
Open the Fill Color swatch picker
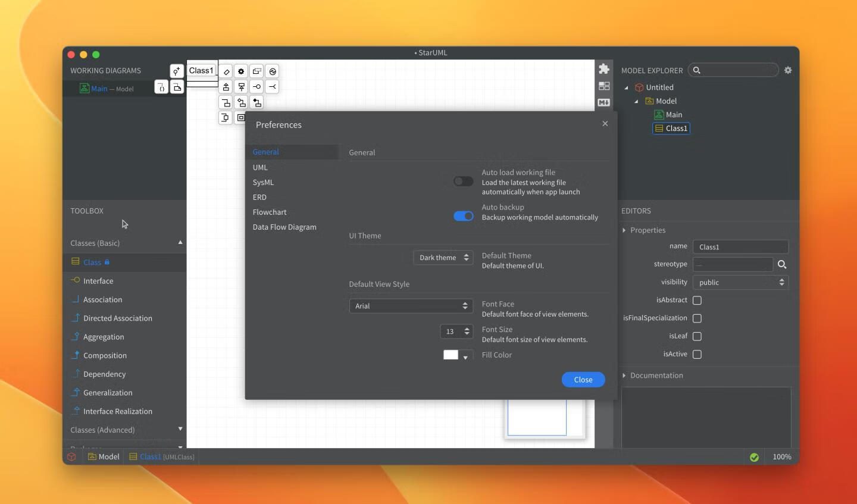(x=456, y=355)
